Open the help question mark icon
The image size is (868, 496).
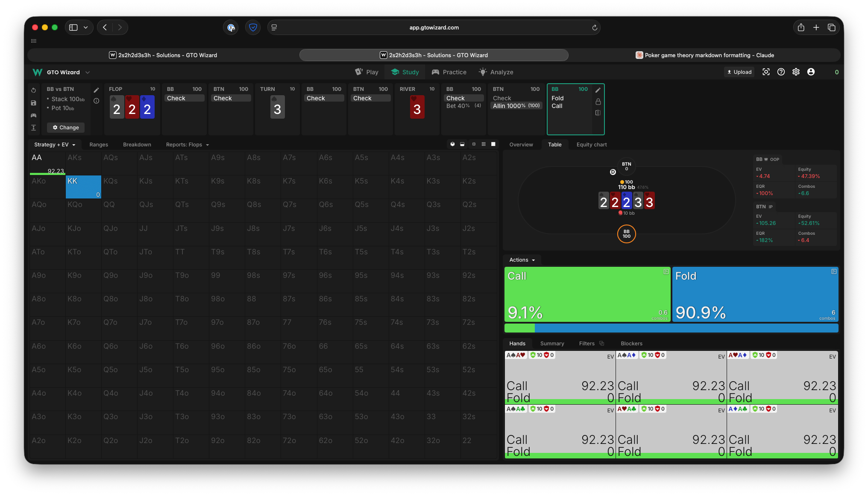click(781, 72)
